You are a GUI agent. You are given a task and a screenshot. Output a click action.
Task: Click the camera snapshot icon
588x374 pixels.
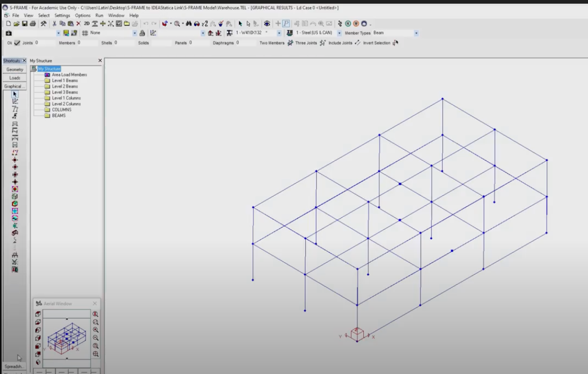9,33
